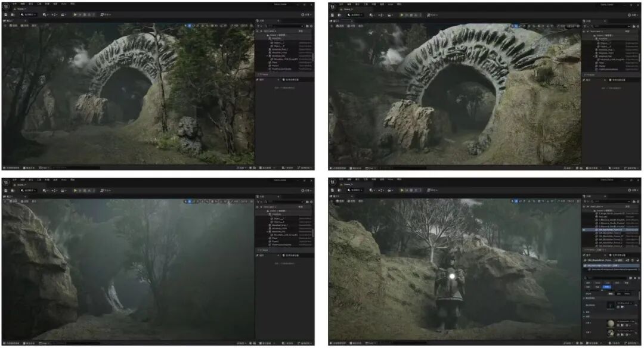The height and width of the screenshot is (348, 644).
Task: Click Details search field in armored-character editor
Action: pos(607,278)
